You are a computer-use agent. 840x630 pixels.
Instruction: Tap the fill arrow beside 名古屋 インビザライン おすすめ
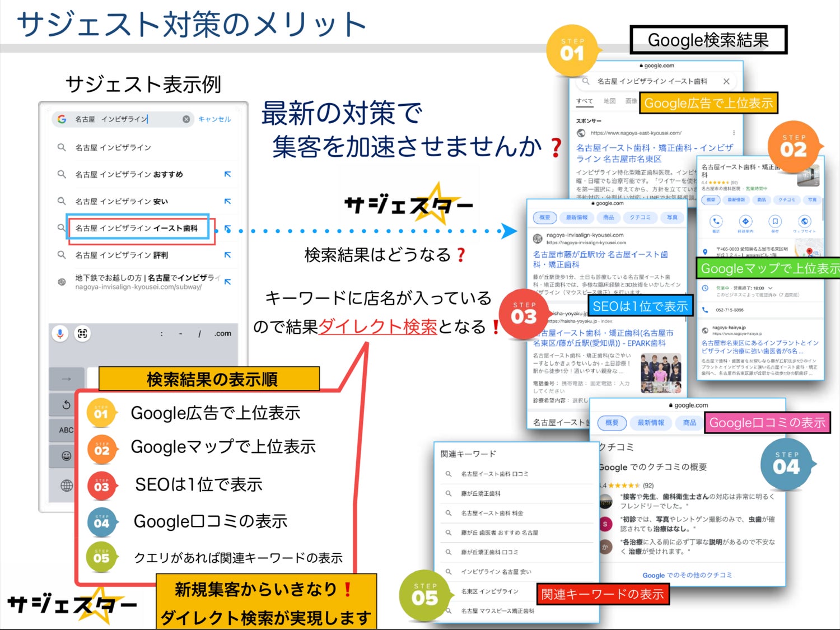tap(227, 175)
